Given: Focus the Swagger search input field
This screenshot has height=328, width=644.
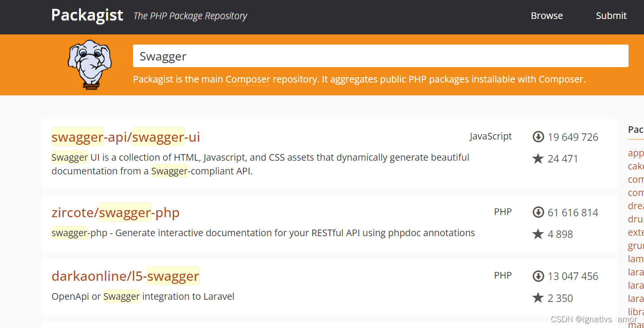Looking at the screenshot, I should (x=381, y=56).
